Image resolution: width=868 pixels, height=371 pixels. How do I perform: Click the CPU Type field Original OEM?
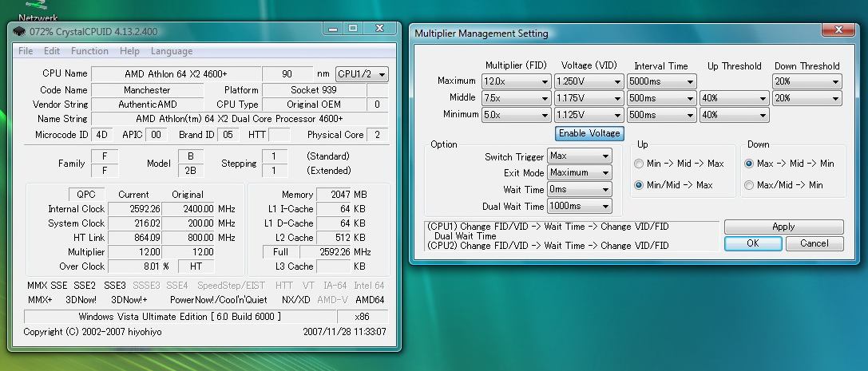click(x=313, y=105)
